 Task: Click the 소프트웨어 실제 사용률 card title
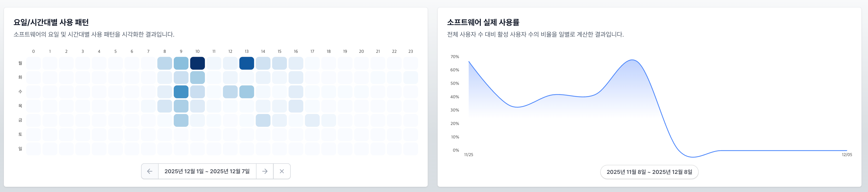pos(483,23)
